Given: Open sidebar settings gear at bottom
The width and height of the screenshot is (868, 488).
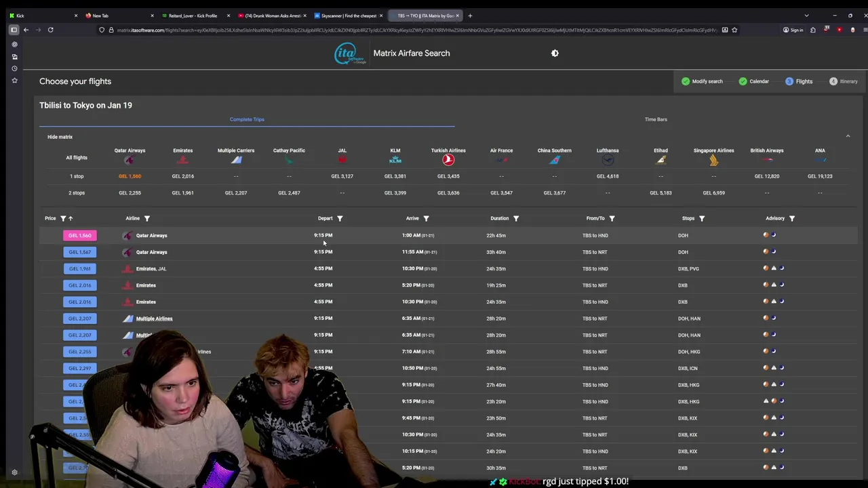Looking at the screenshot, I should click(14, 472).
